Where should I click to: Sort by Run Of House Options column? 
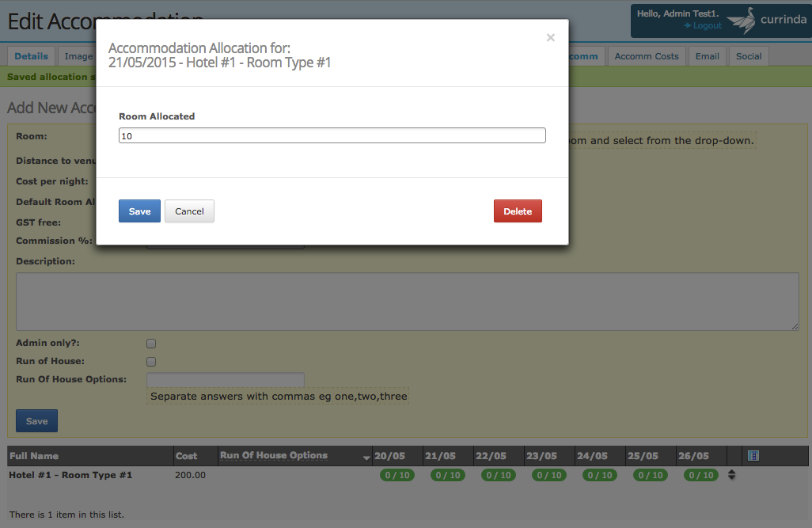pos(274,455)
